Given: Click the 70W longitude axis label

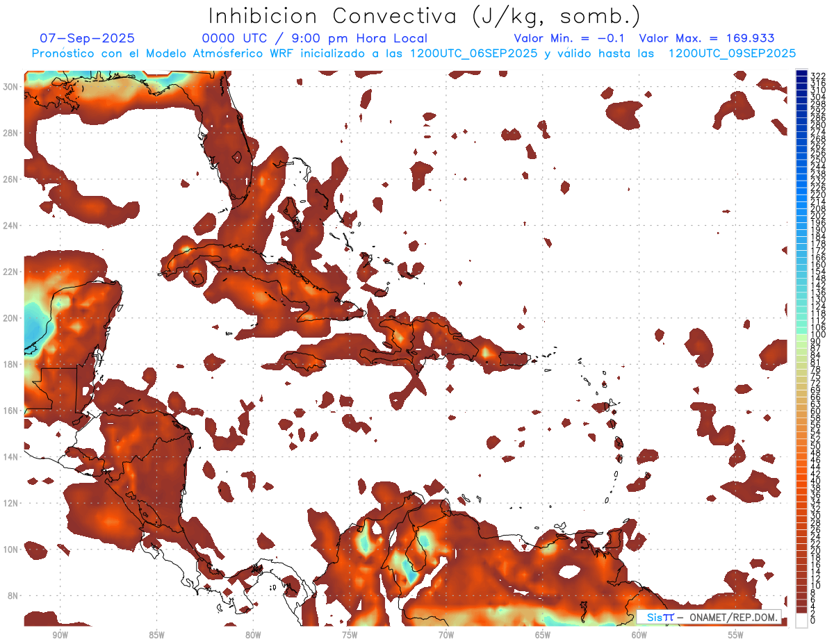Looking at the screenshot, I should click(446, 634).
